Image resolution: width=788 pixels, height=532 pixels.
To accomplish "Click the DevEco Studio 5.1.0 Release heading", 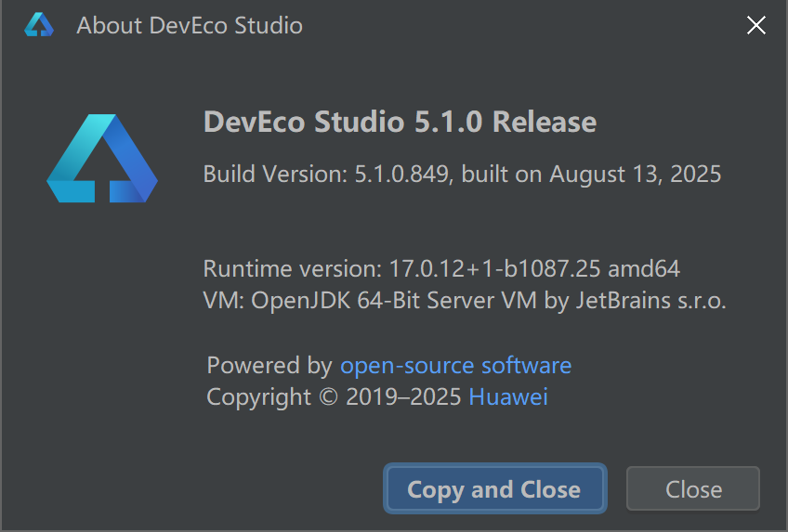I will coord(400,123).
